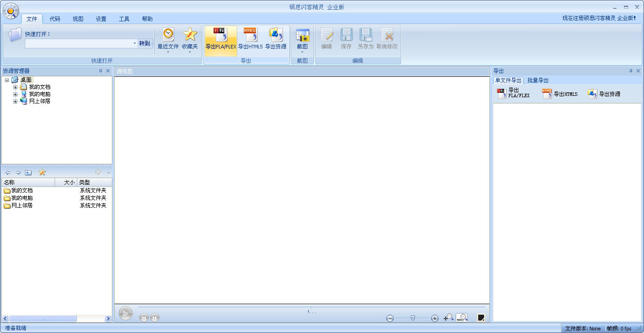Viewport: 644px width, 333px height.
Task: Click the zoom in plus icon
Action: click(435, 318)
